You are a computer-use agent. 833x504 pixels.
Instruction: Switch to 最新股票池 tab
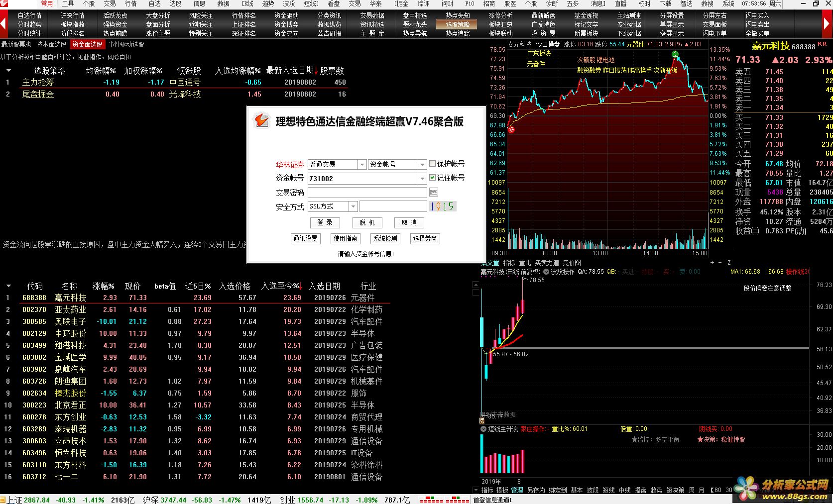[x=16, y=44]
